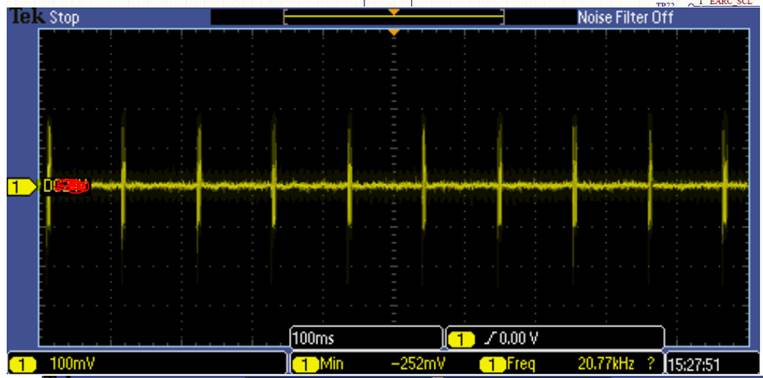Click the 20.77kHz frequency value
The image size is (763, 378).
pyautogui.click(x=606, y=364)
